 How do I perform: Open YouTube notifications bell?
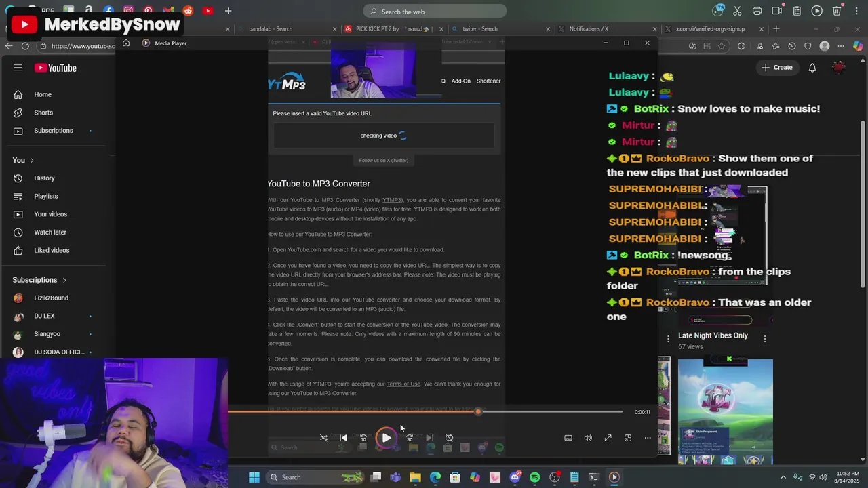812,68
